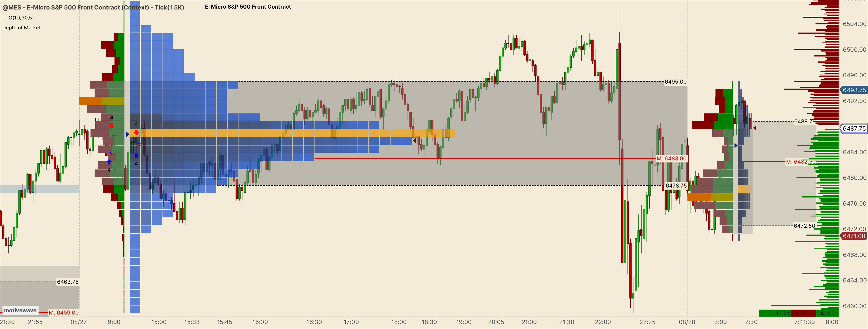Click the dark red triangle beside the 6488.75 line
The height and width of the screenshot is (329, 868).
[755, 128]
